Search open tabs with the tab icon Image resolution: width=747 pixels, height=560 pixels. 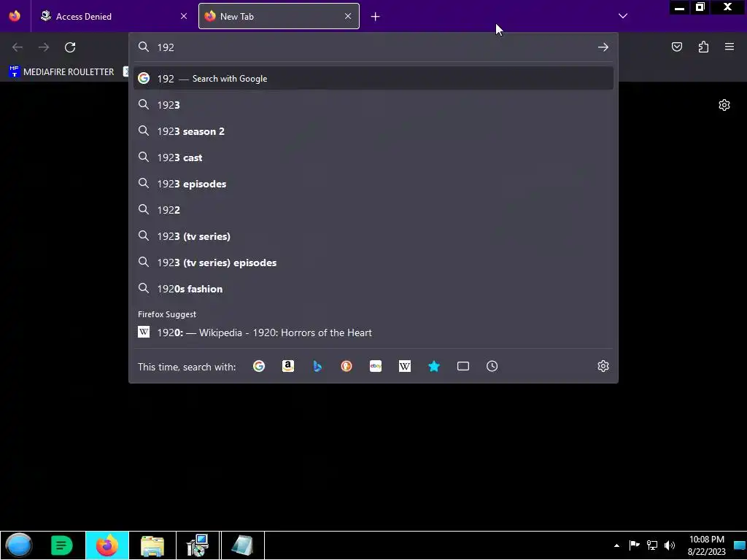[x=463, y=366]
